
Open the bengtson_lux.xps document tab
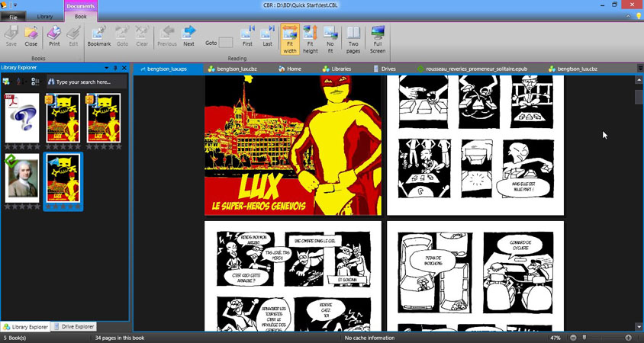168,69
